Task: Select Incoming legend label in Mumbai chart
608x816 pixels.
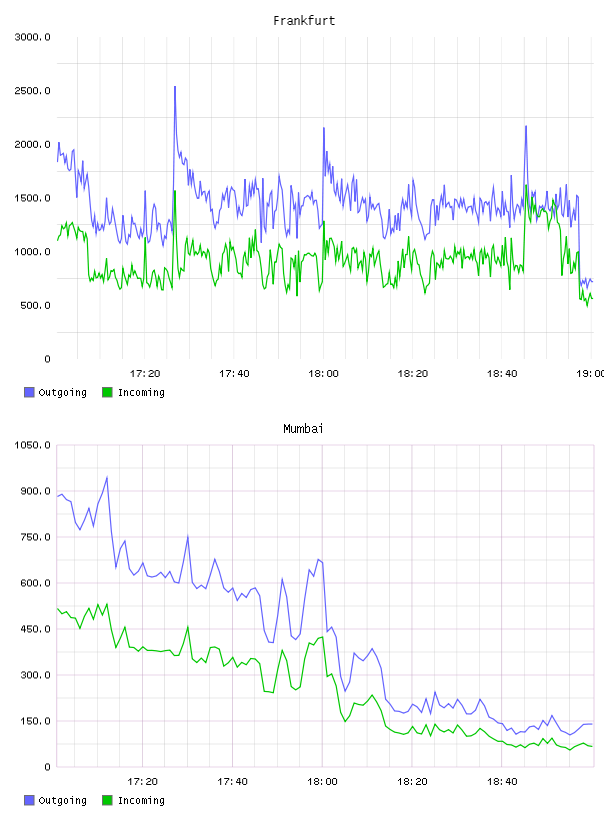Action: coord(141,801)
